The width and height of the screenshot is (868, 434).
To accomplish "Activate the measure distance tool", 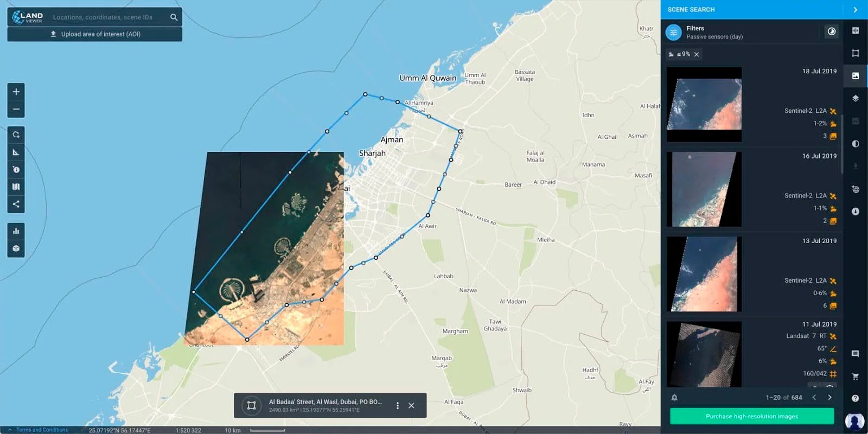I will [x=16, y=152].
